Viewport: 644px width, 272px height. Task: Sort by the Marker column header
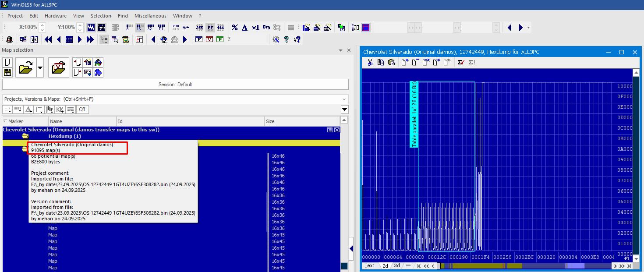(25, 121)
